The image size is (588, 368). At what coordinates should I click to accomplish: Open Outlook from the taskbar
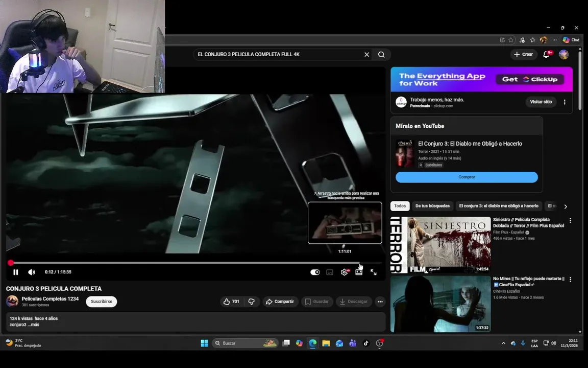pyautogui.click(x=339, y=343)
